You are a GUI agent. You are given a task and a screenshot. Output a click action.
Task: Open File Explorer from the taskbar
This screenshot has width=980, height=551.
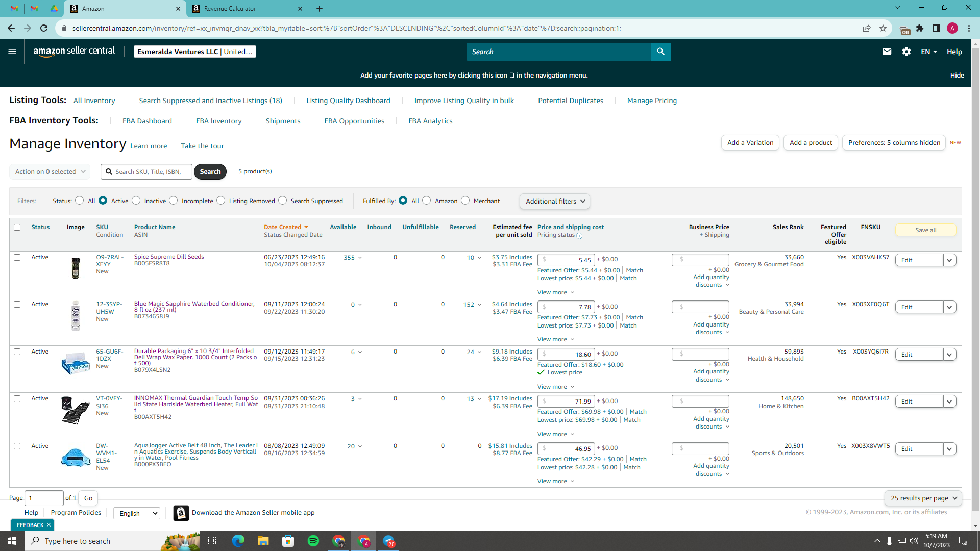[263, 541]
